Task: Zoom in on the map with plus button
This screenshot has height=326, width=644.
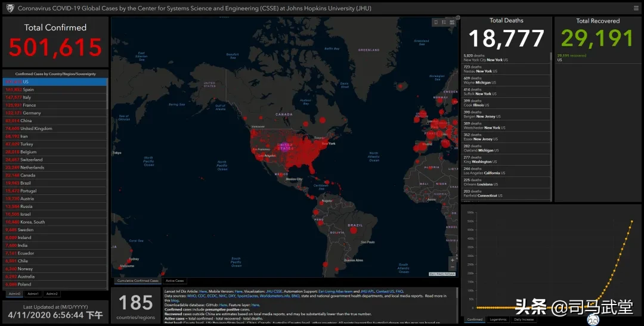Action: tap(453, 260)
